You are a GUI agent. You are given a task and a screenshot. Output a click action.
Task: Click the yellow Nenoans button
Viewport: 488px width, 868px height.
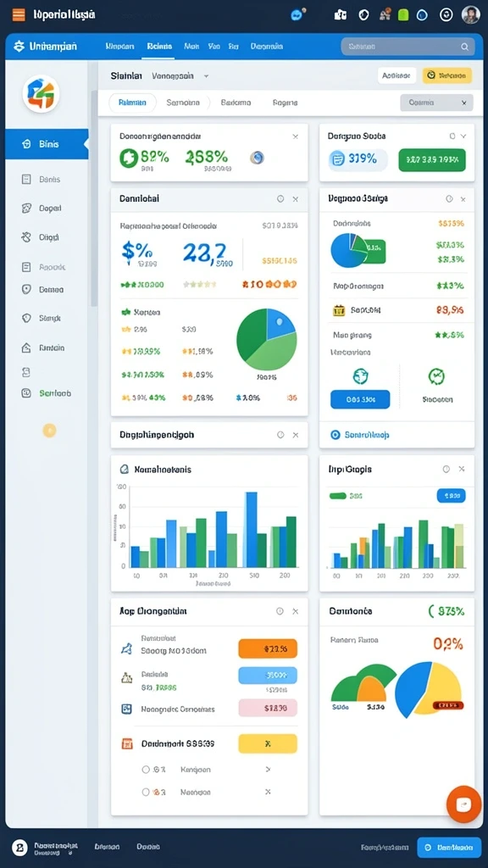point(447,75)
